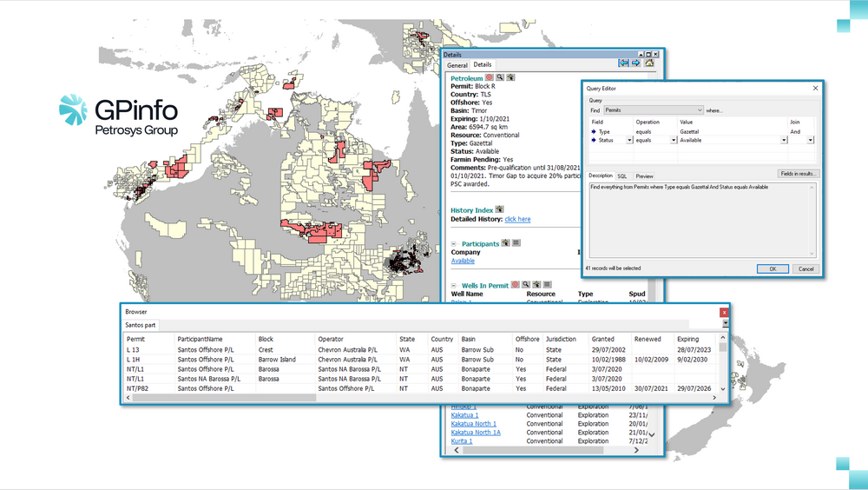Open Detailed History via click here link
The image size is (868, 490).
(517, 219)
